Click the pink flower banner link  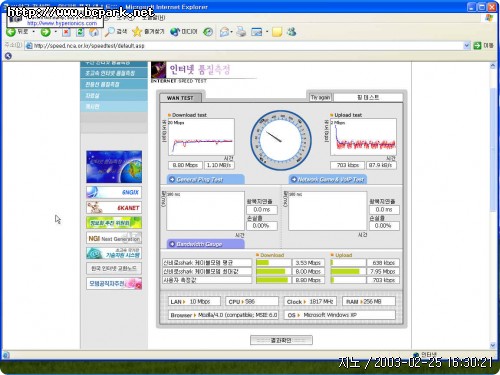pos(114,284)
